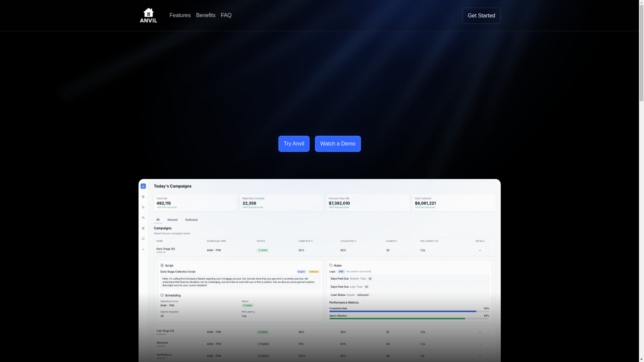Switch to the Outbound campaigns tab
This screenshot has width=644, height=362.
pos(191,220)
